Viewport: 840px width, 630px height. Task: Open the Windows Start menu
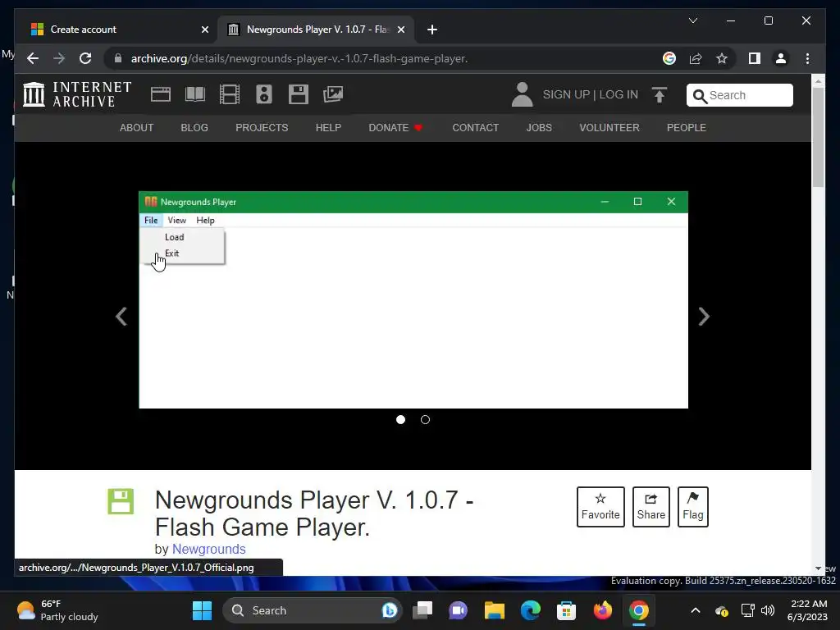coord(202,610)
